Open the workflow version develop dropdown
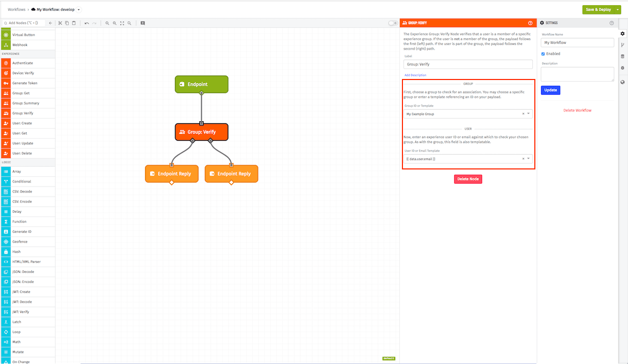The width and height of the screenshot is (628, 364). click(79, 9)
